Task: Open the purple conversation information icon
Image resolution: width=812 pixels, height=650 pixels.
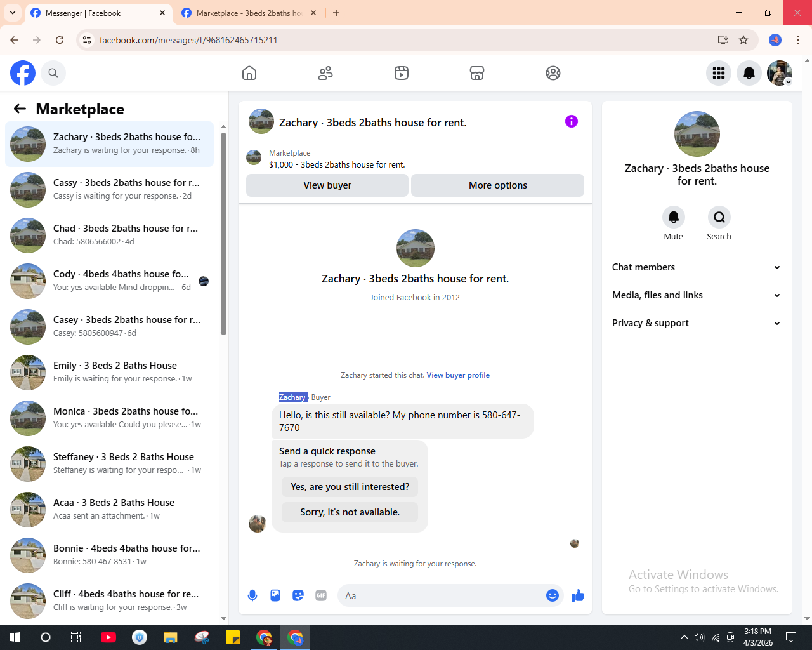Action: (572, 121)
